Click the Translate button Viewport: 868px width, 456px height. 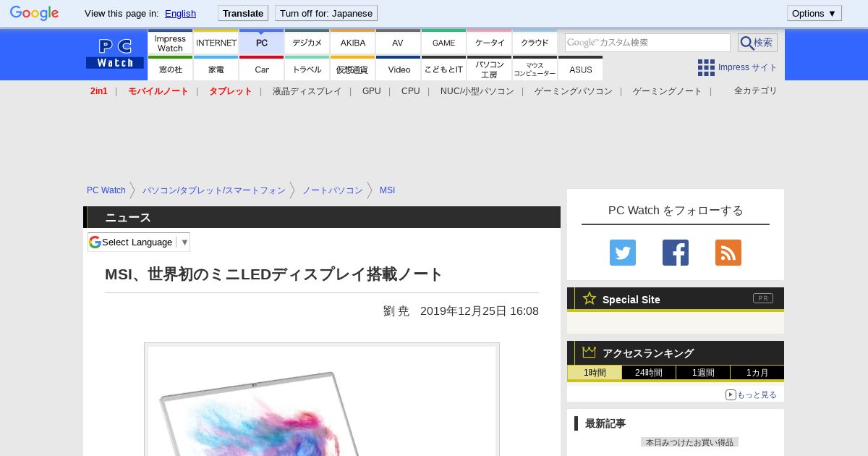click(243, 13)
